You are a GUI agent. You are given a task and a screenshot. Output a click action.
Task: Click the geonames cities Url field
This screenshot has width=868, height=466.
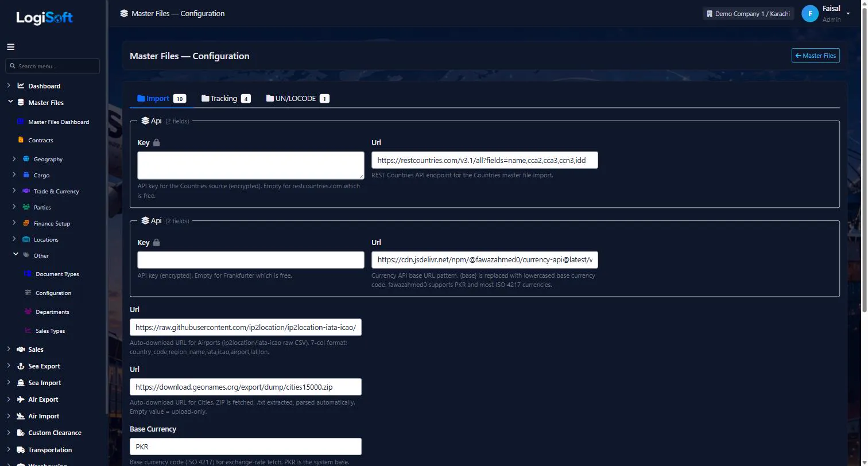tap(246, 387)
